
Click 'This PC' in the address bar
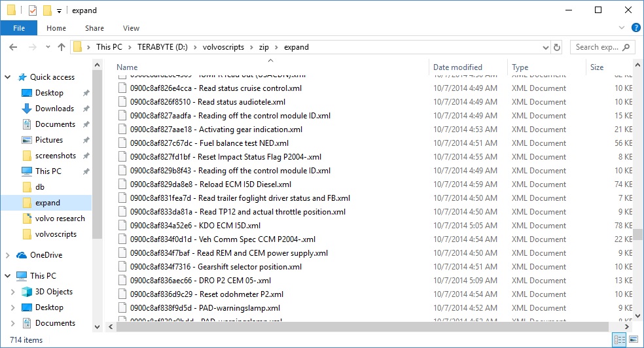[x=109, y=47]
